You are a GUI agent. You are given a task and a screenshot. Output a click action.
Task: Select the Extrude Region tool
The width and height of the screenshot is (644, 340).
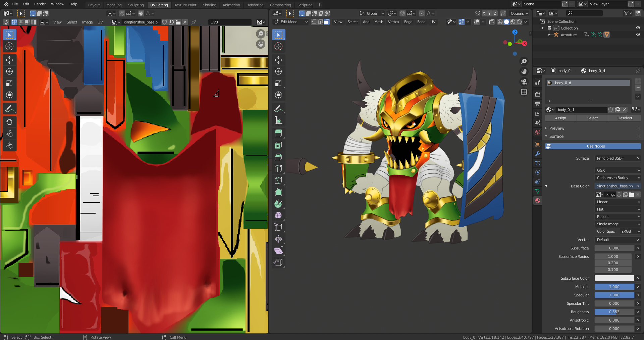click(278, 133)
